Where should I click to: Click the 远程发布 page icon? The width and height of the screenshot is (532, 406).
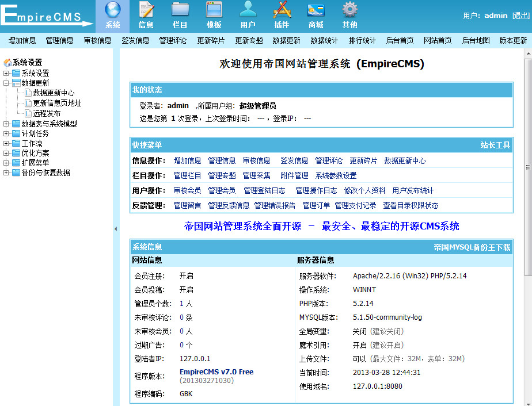(29, 113)
